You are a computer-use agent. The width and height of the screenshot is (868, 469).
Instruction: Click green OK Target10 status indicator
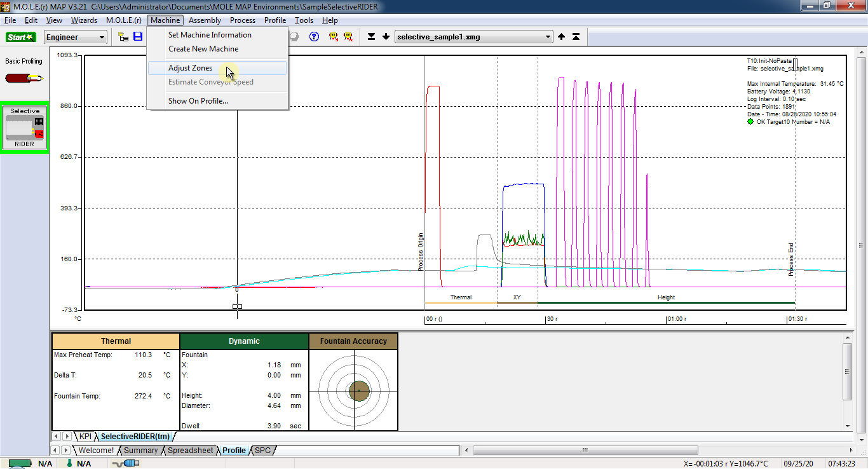[x=750, y=121]
